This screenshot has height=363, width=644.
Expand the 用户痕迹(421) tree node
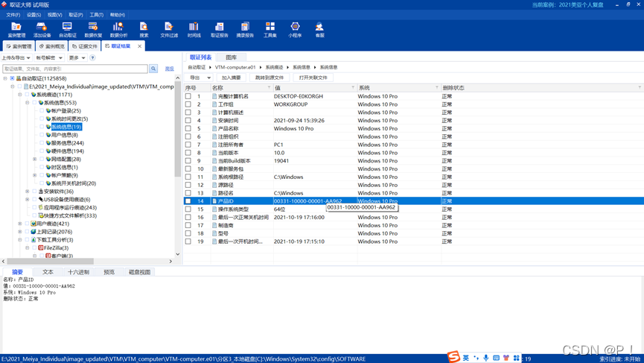[19, 224]
